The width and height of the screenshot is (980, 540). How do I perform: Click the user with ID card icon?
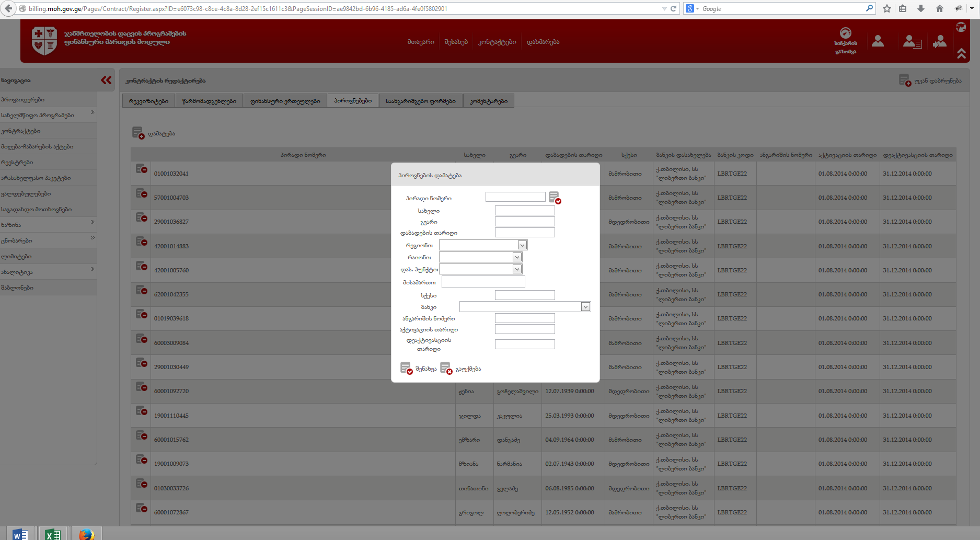pos(912,42)
